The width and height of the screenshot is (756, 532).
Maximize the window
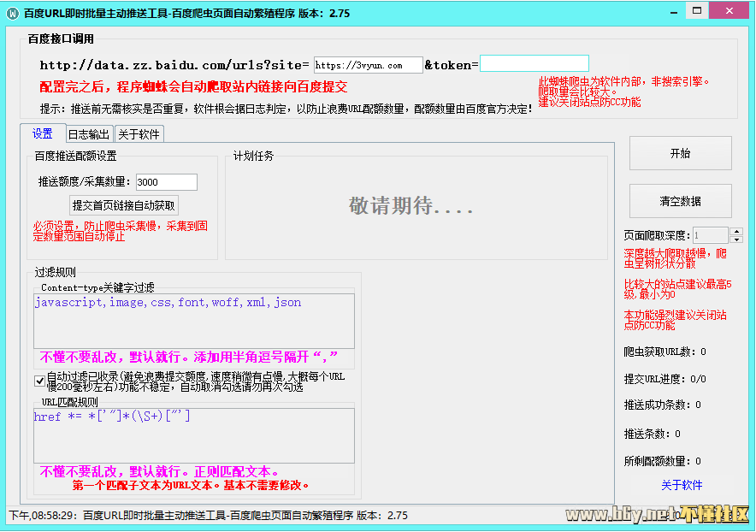(x=697, y=10)
